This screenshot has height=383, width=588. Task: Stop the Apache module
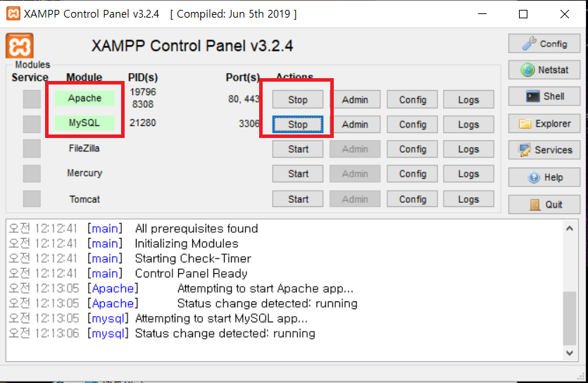coord(298,100)
